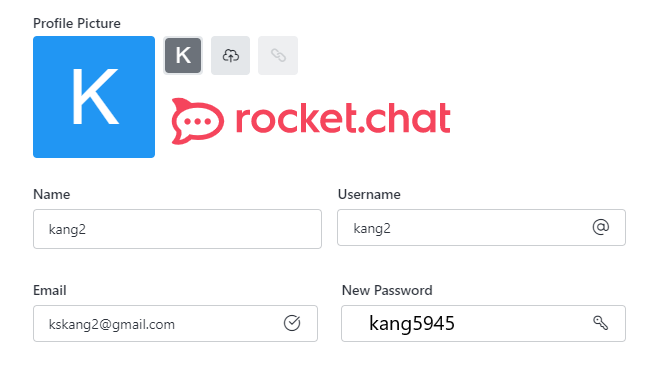Click the @ icon in Username field
Image resolution: width=663 pixels, height=369 pixels.
(600, 227)
